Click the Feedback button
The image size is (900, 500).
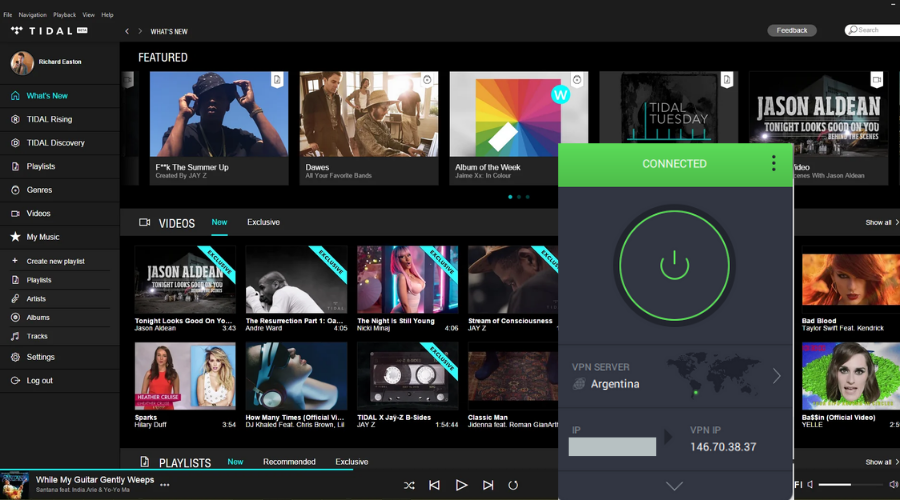tap(792, 30)
